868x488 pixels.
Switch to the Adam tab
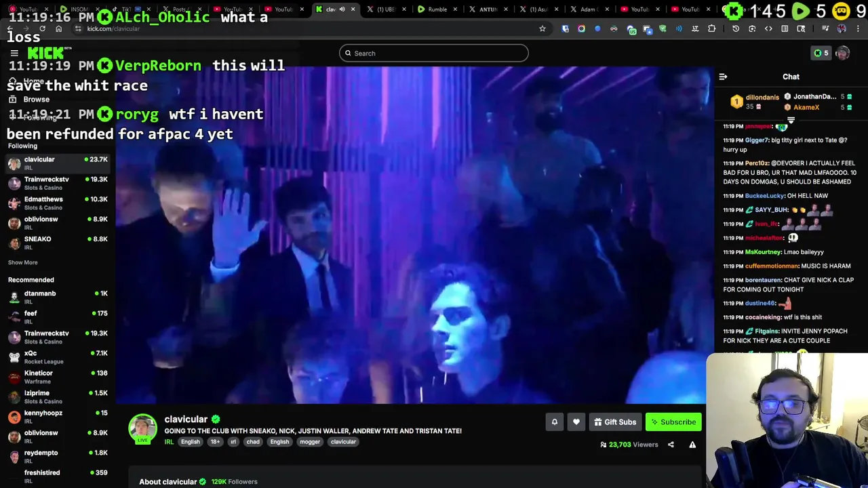pyautogui.click(x=589, y=9)
